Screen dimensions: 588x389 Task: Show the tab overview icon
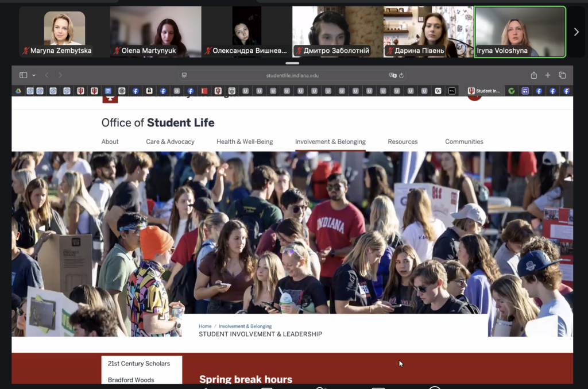pos(562,75)
